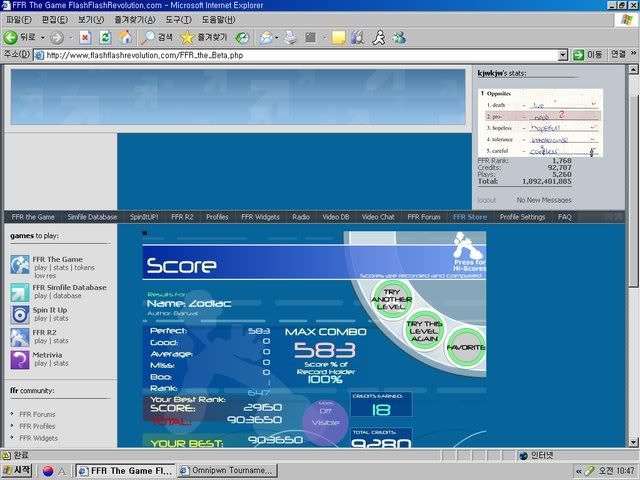Select the purple Metrivia game icon
The width and height of the screenshot is (640, 480).
[20, 360]
